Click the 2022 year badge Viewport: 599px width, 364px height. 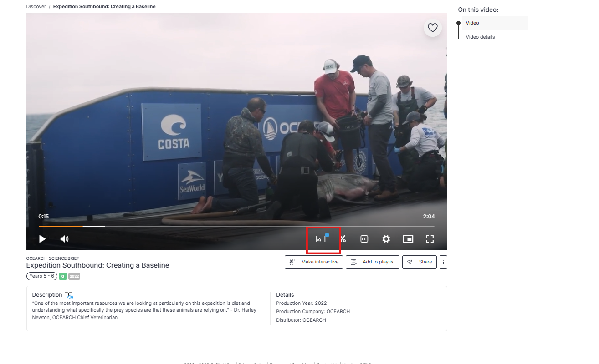[74, 276]
